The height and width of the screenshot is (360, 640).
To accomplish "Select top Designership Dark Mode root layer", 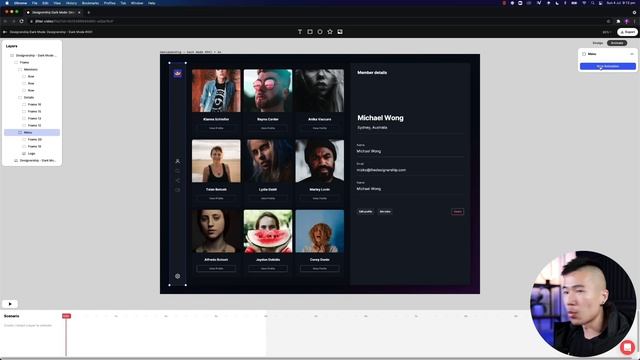I will pyautogui.click(x=36, y=56).
